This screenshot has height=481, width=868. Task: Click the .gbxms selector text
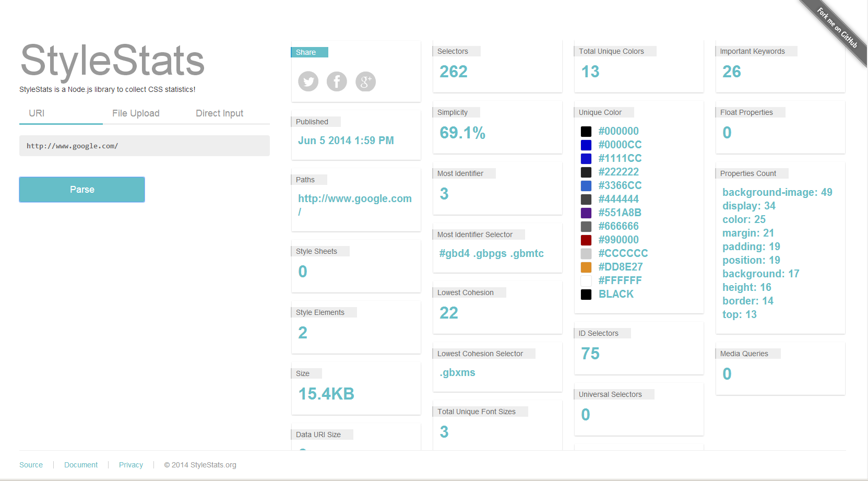pos(458,372)
